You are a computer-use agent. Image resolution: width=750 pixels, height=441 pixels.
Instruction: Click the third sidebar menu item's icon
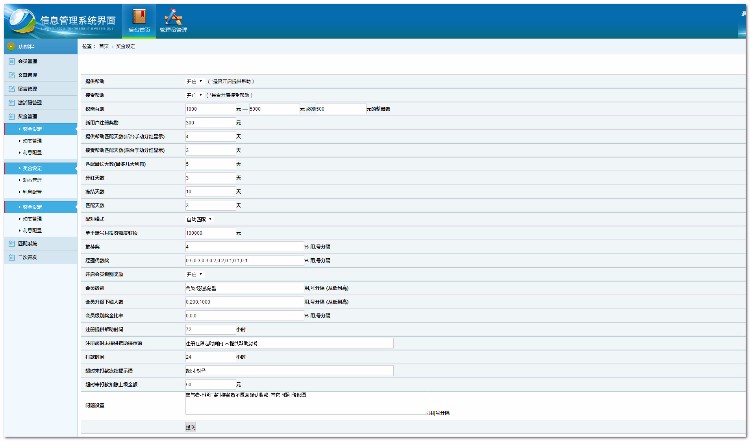(x=9, y=89)
